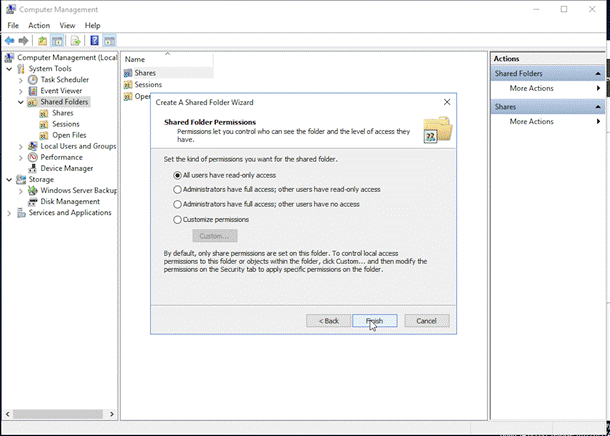Click the tree pane horizontal scrollbar
The height and width of the screenshot is (436, 610).
59,414
